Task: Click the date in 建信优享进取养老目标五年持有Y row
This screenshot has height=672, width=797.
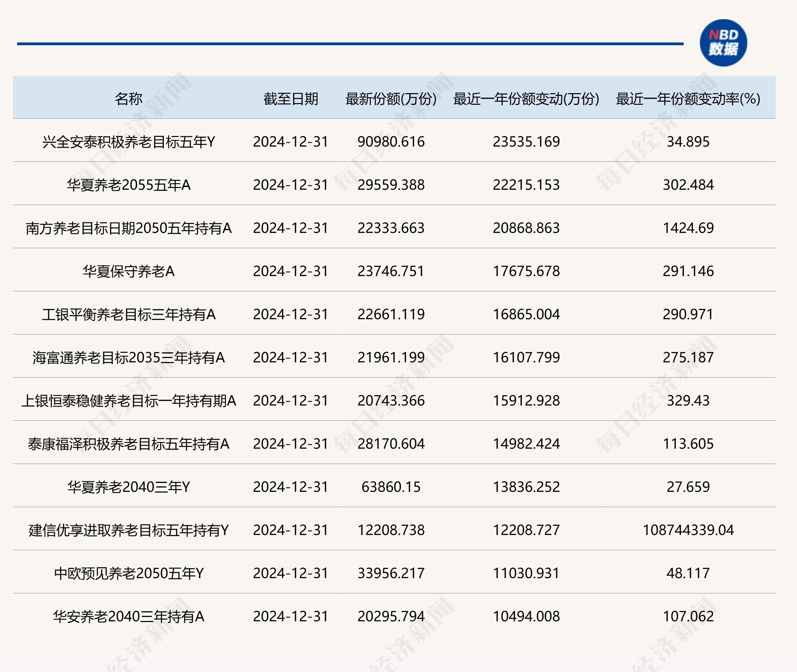Action: (x=291, y=530)
